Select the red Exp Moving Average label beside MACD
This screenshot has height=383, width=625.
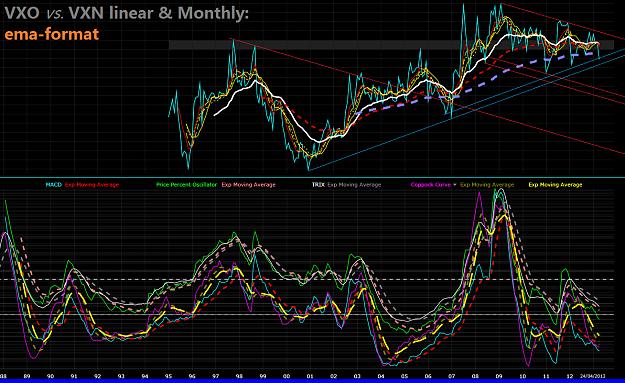pyautogui.click(x=92, y=185)
